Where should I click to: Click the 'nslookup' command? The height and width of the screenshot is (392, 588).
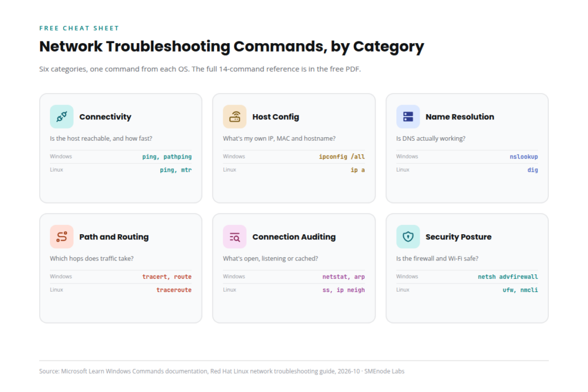click(524, 157)
